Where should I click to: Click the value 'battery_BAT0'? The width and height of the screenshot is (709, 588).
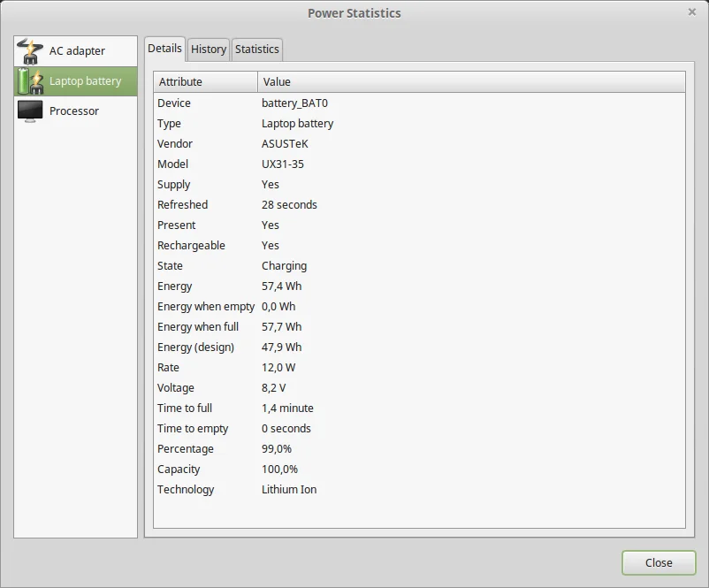294,103
